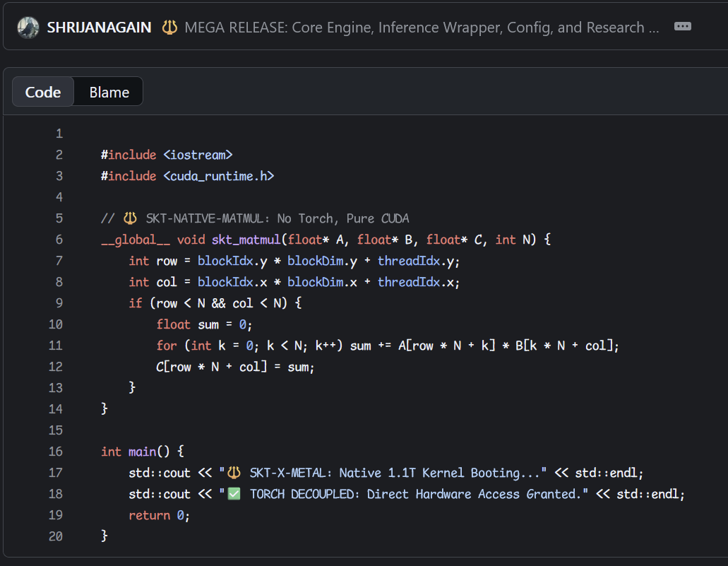
Task: Select line number 11
Action: click(56, 346)
